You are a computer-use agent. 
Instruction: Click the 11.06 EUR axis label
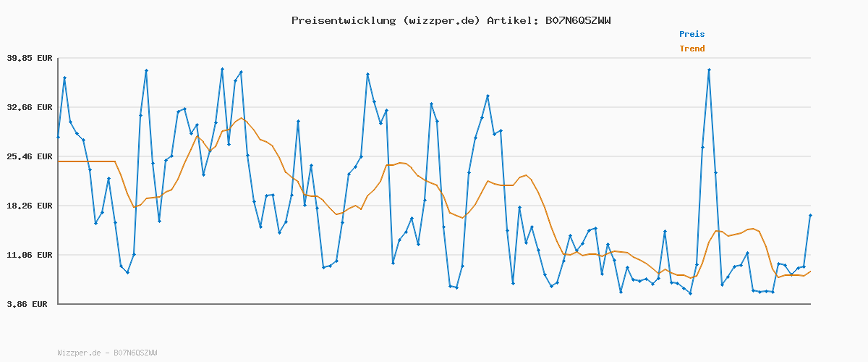tap(30, 255)
